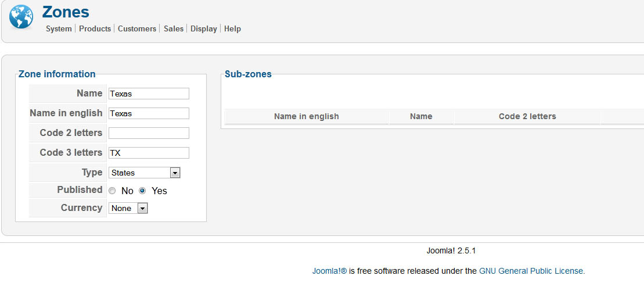Viewport: 644px width, 290px height.
Task: Open the Display menu
Action: 204,28
